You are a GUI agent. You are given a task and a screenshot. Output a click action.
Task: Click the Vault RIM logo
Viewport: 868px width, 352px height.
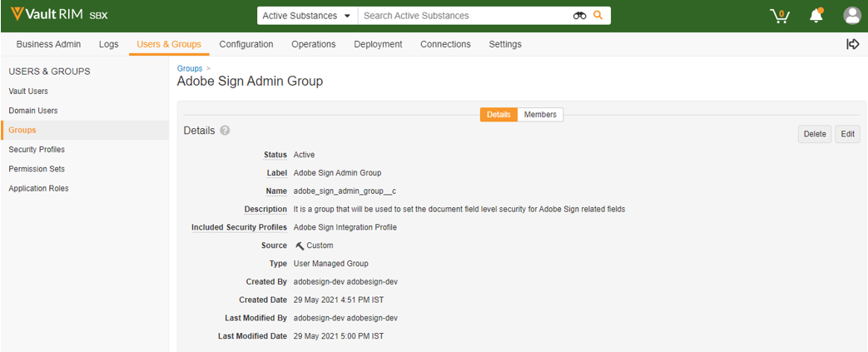pos(48,15)
